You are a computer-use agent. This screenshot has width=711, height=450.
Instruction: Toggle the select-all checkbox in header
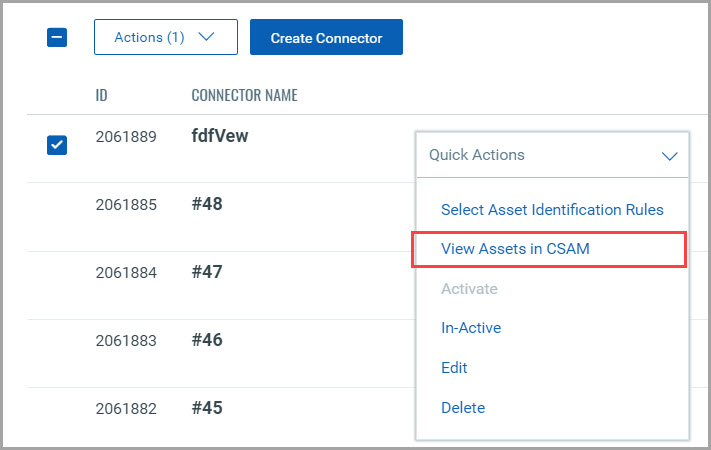57,38
